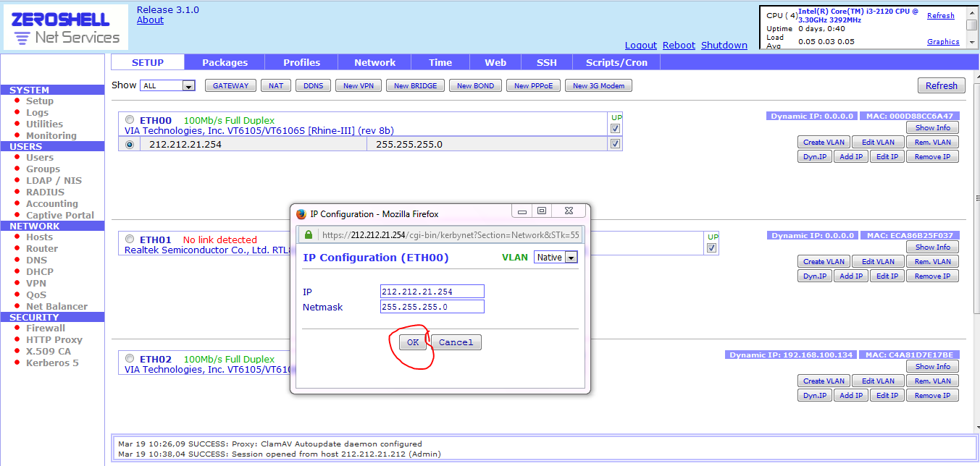Viewport: 980px width, 466px height.
Task: Click Edit IP for ETH00
Action: coord(887,156)
